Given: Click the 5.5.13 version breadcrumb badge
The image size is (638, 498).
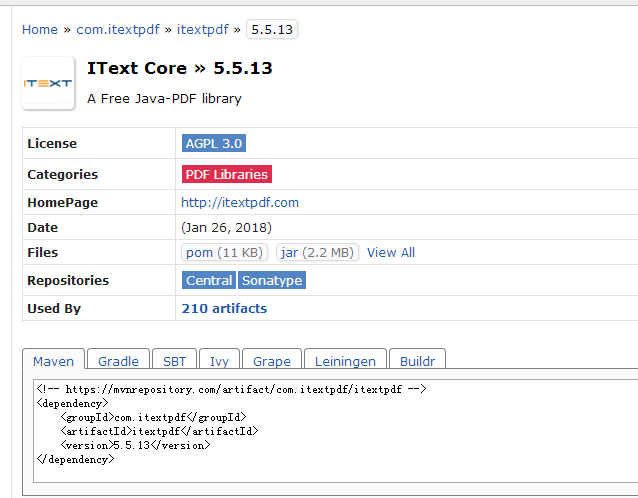Looking at the screenshot, I should (272, 30).
